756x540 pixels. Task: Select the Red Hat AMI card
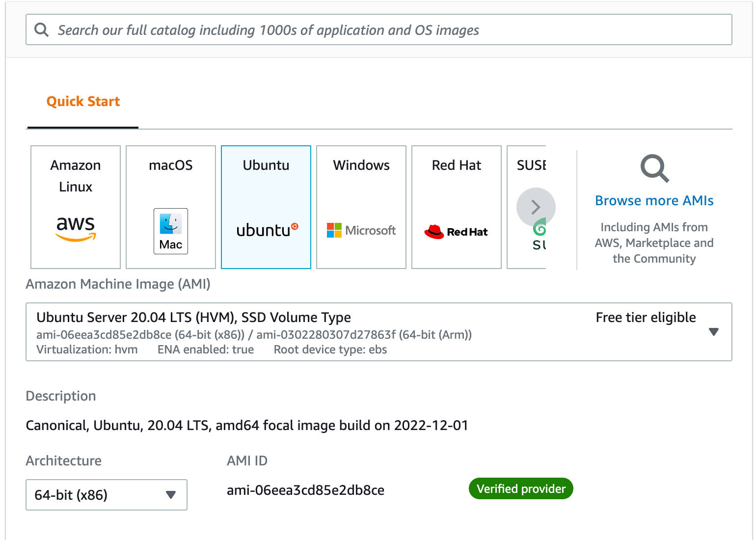pos(457,207)
